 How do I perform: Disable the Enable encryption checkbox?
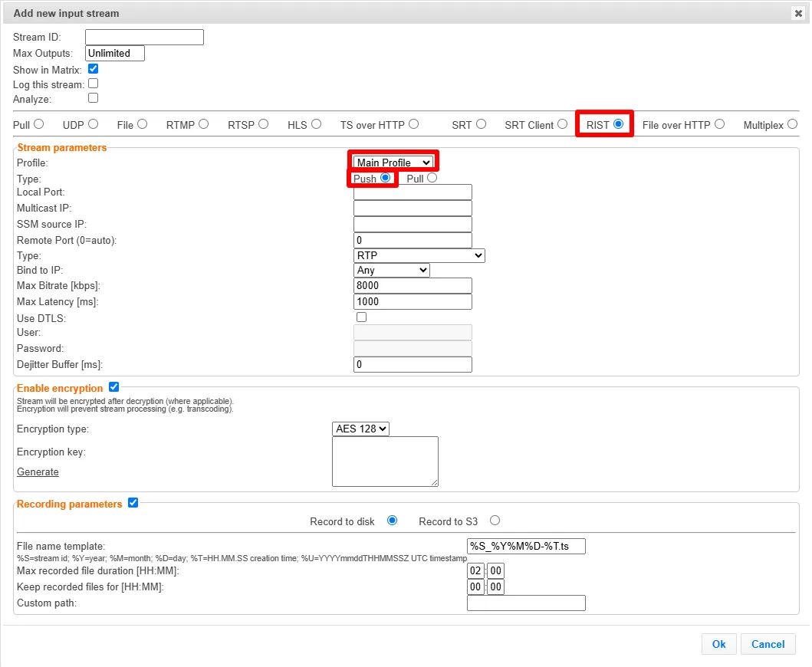[x=114, y=387]
